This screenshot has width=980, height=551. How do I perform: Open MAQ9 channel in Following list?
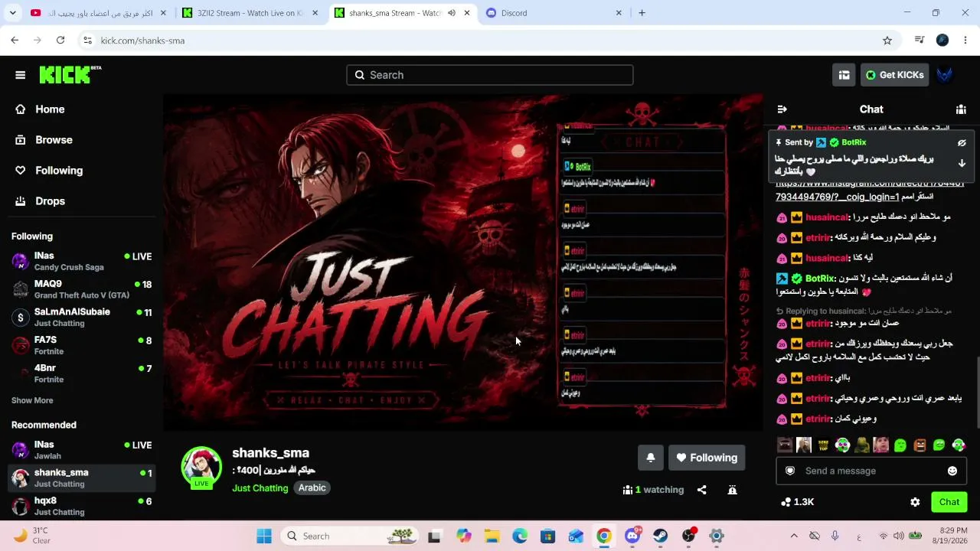coord(81,289)
